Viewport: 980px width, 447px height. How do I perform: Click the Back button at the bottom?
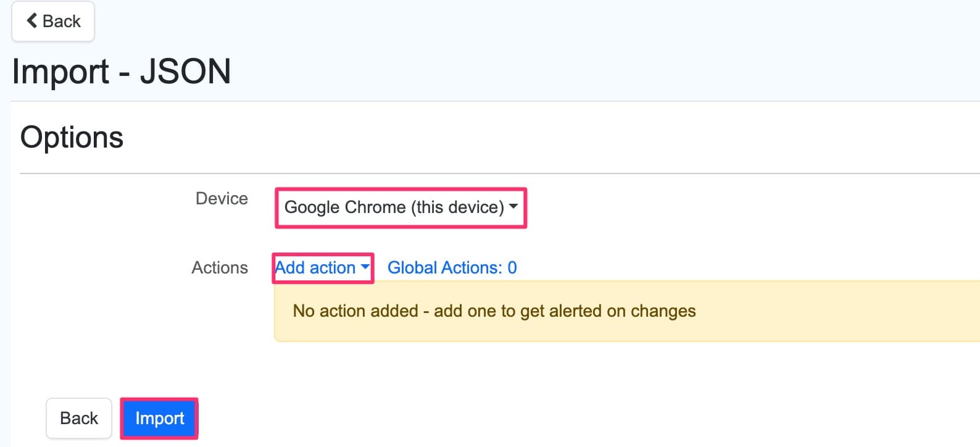tap(78, 418)
